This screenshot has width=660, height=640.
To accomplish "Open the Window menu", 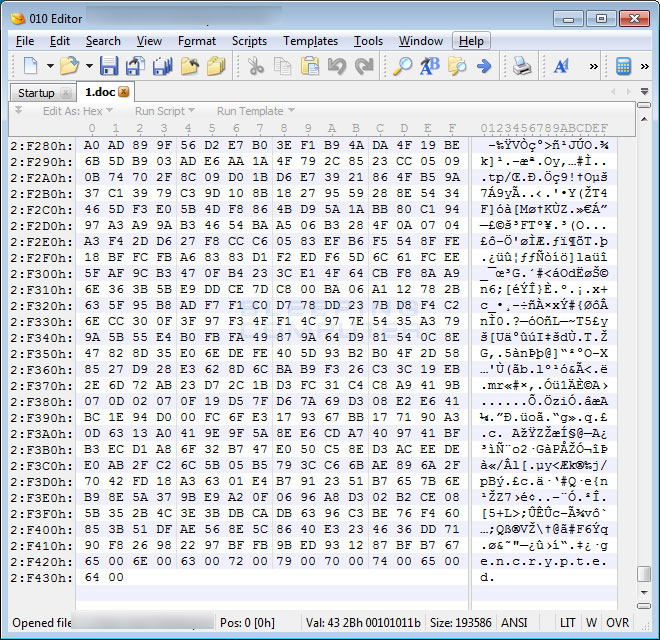I will pyautogui.click(x=421, y=41).
